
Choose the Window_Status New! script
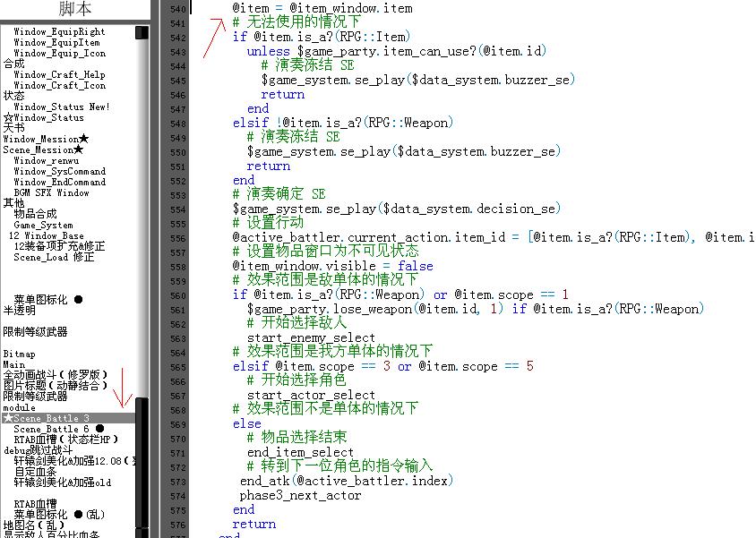tap(62, 107)
